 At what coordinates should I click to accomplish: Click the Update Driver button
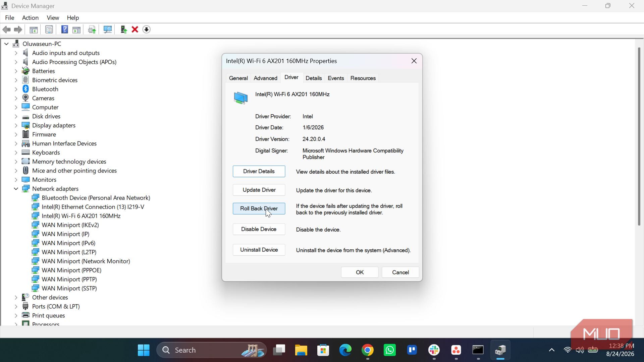(x=259, y=190)
